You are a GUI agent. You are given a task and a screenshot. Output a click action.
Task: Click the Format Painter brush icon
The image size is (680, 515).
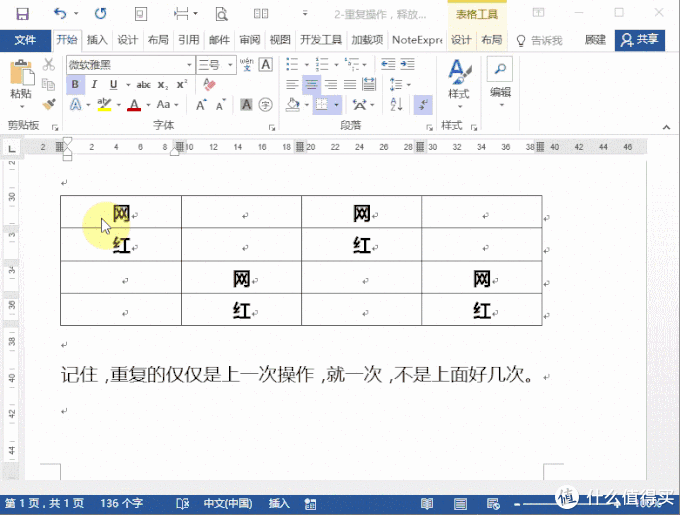49,104
